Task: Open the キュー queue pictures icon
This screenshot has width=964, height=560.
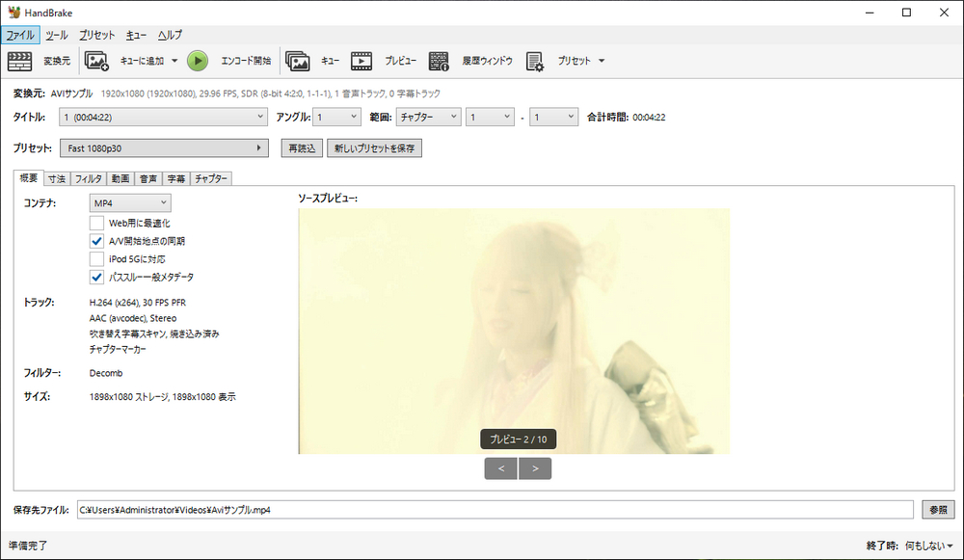Action: [298, 61]
